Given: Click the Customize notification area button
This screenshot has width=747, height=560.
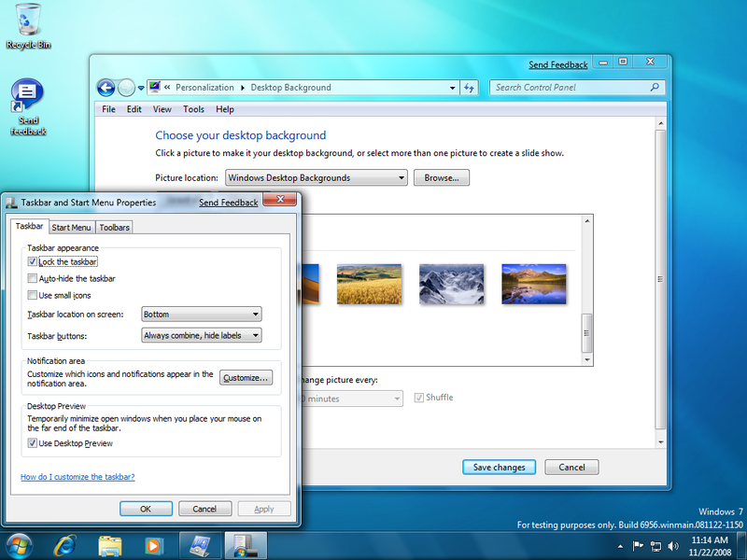Looking at the screenshot, I should pyautogui.click(x=246, y=378).
